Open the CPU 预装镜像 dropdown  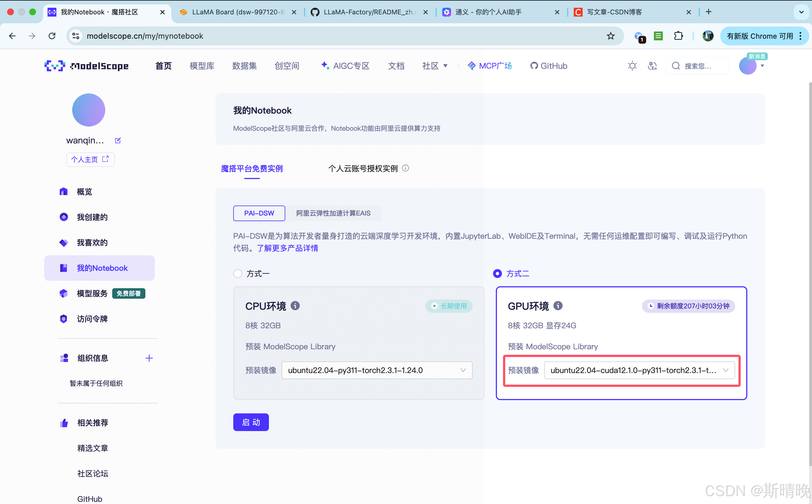377,370
